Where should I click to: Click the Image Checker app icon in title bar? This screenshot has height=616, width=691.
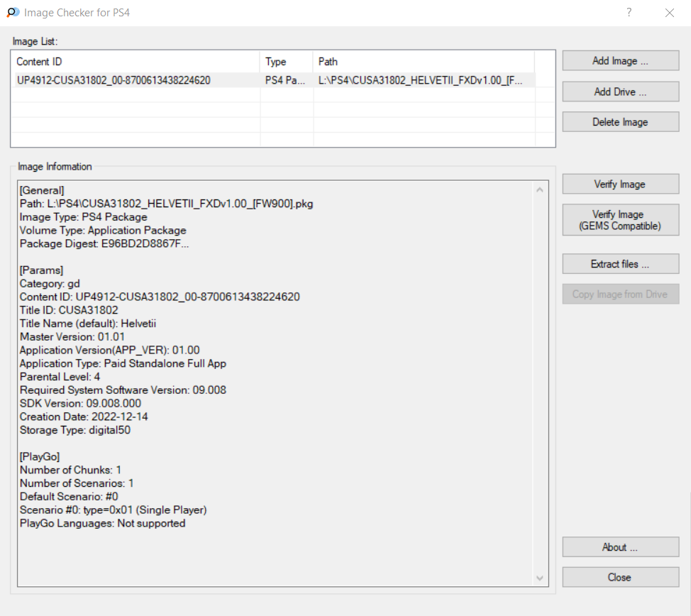click(x=13, y=13)
